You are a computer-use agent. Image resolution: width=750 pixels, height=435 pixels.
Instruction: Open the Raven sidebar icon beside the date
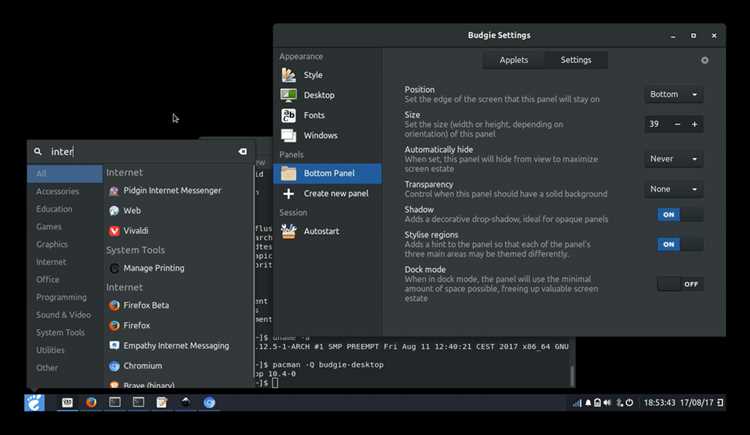(x=720, y=403)
